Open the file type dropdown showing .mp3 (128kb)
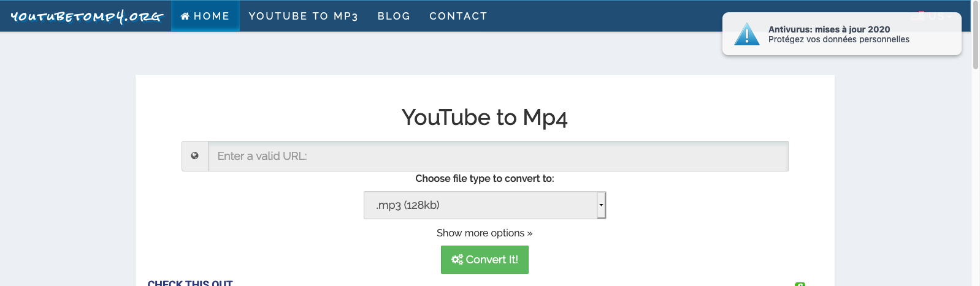The width and height of the screenshot is (980, 286). [480, 205]
